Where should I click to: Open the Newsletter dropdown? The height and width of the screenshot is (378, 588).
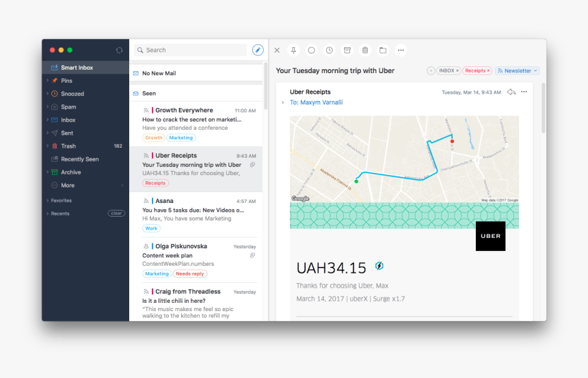click(517, 70)
